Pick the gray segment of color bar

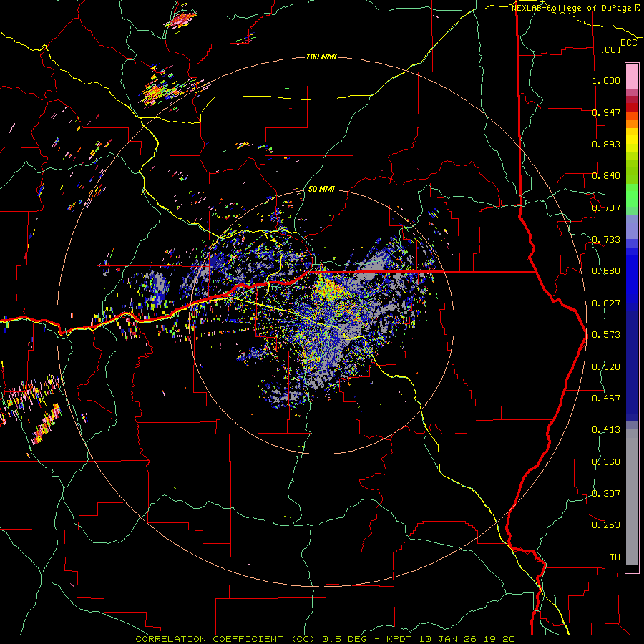pos(632,497)
